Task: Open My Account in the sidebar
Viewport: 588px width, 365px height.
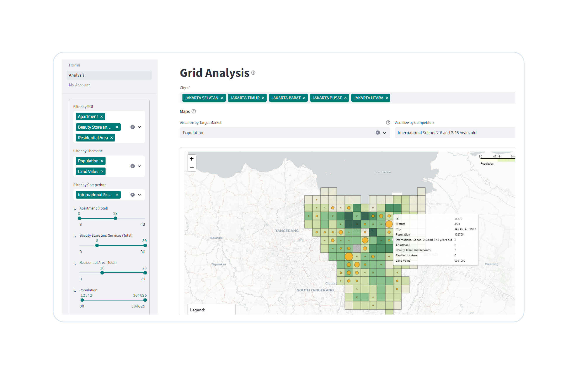Action: [x=79, y=85]
